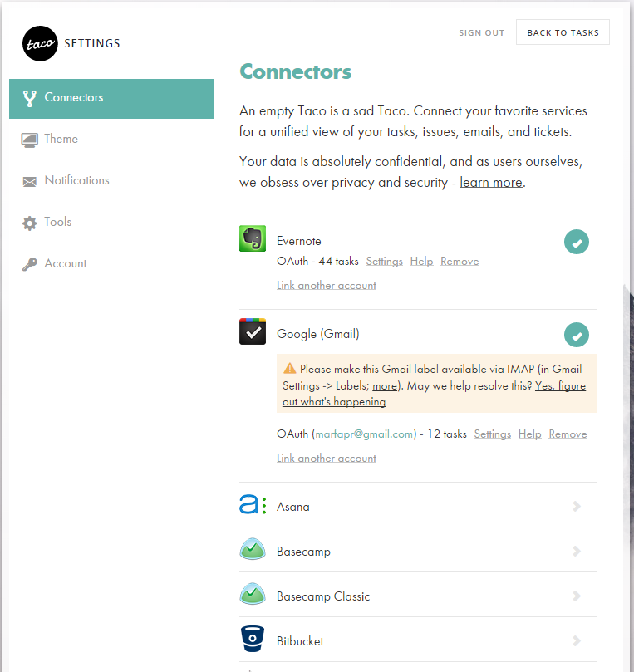Click the SETTINGS header label
The height and width of the screenshot is (672, 634).
coord(92,43)
